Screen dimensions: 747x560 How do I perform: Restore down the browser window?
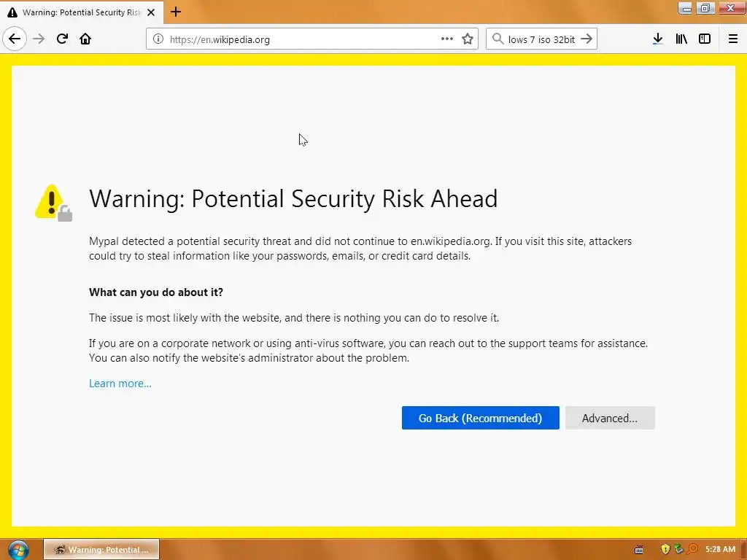click(705, 8)
